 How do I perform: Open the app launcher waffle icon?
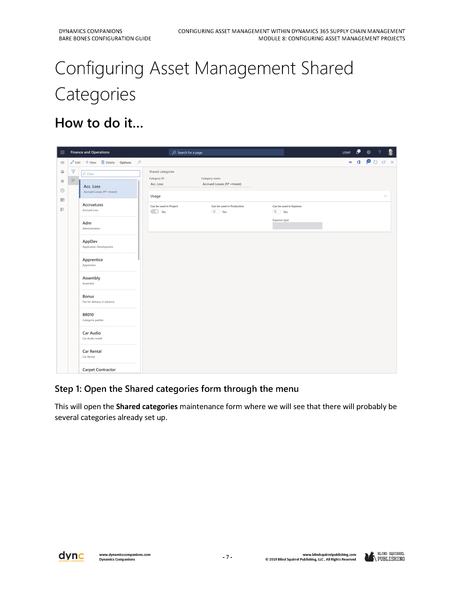[62, 152]
